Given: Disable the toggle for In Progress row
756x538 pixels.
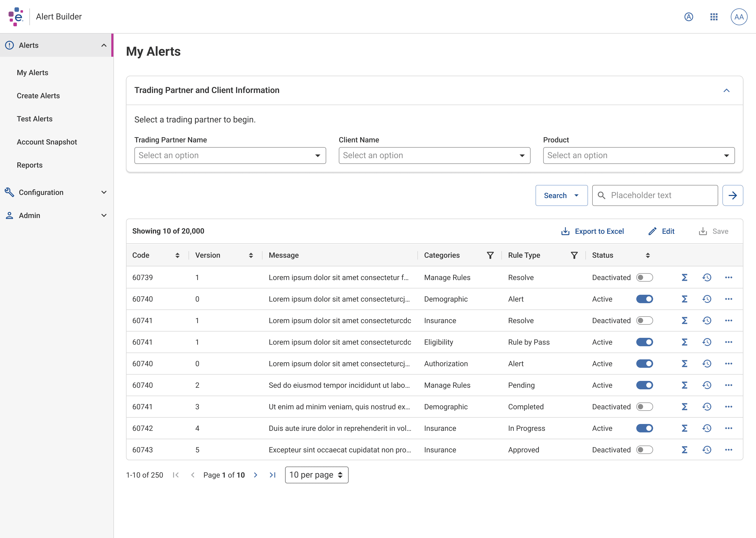Looking at the screenshot, I should pos(644,428).
